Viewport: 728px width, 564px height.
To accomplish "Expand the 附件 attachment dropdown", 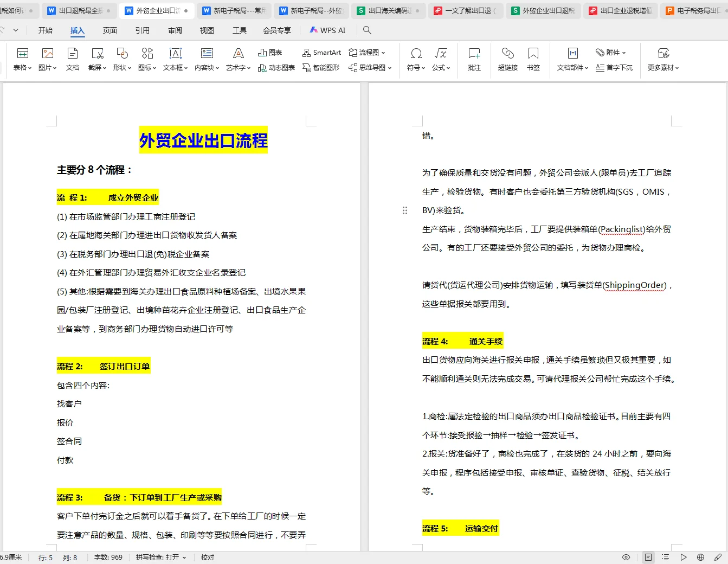I will [x=611, y=52].
